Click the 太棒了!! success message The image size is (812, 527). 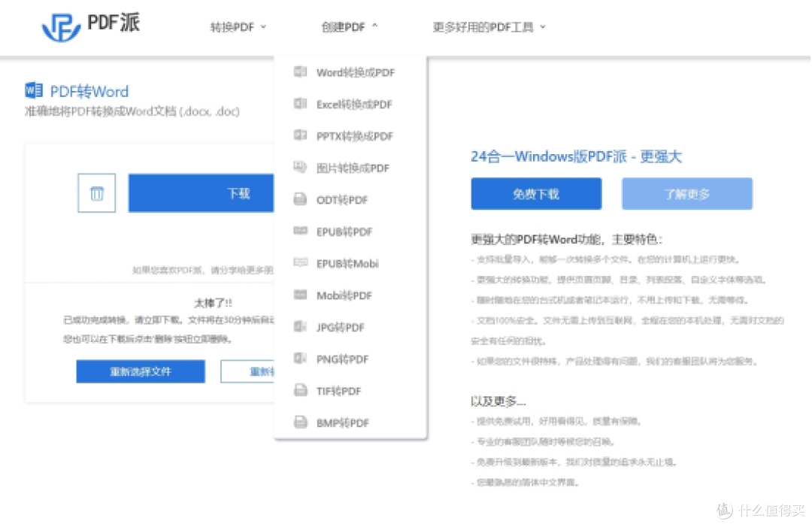click(x=213, y=303)
